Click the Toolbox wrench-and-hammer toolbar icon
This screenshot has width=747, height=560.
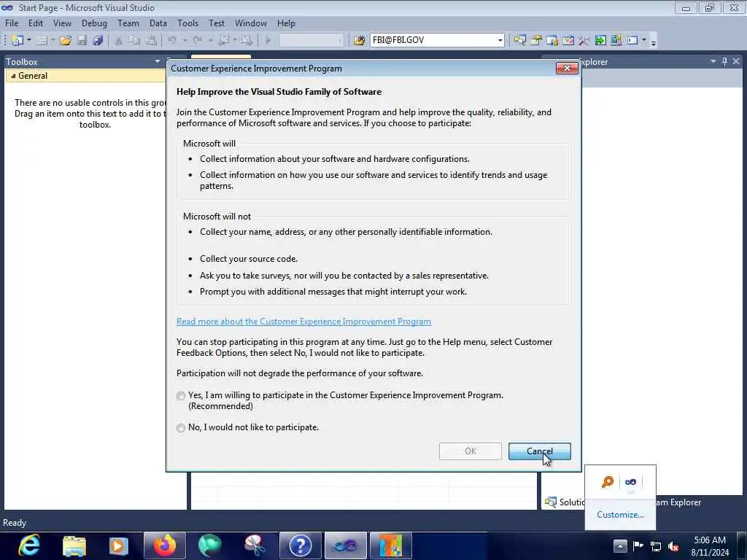[x=584, y=41]
